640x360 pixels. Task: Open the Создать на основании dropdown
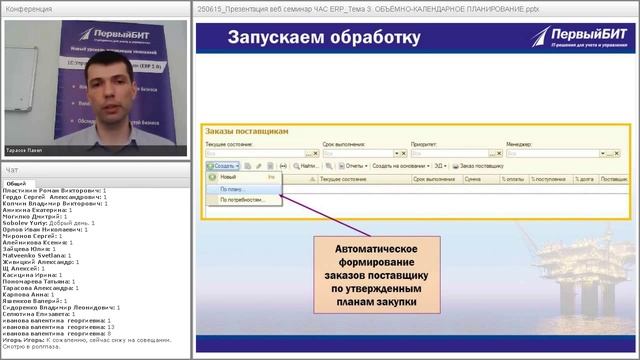coord(401,166)
